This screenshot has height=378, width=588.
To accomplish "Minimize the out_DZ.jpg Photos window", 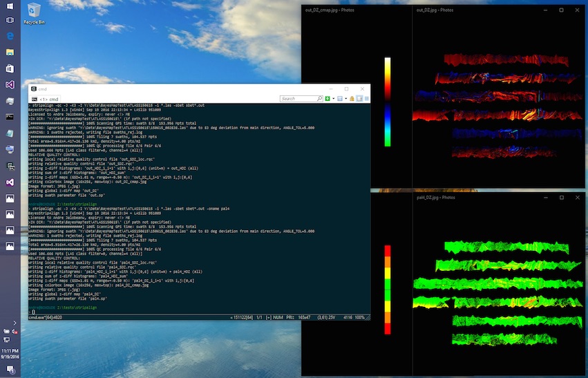I will [545, 10].
